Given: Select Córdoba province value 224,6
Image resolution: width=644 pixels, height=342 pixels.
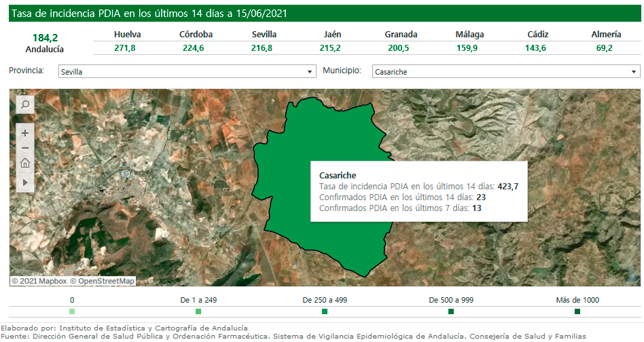Looking at the screenshot, I should tap(196, 48).
